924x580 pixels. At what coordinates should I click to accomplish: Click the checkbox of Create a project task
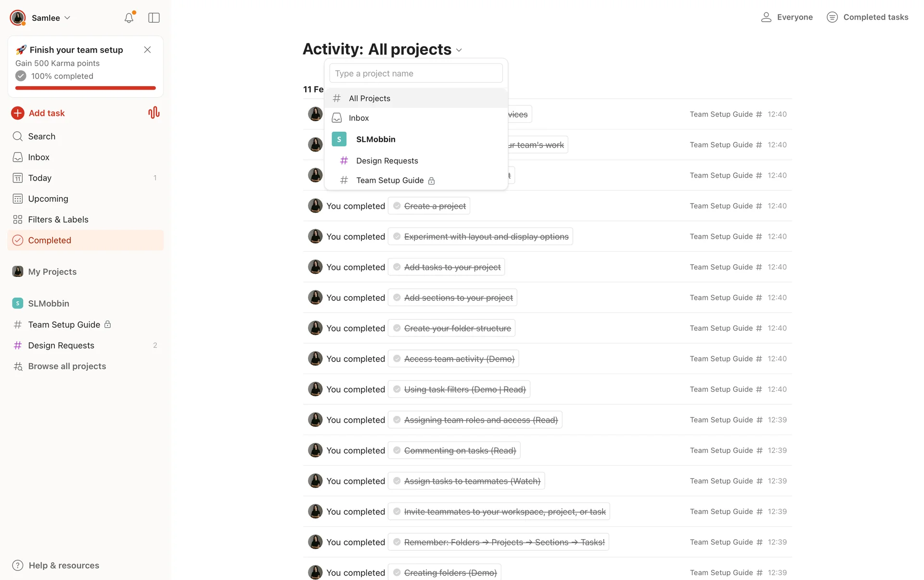point(397,206)
